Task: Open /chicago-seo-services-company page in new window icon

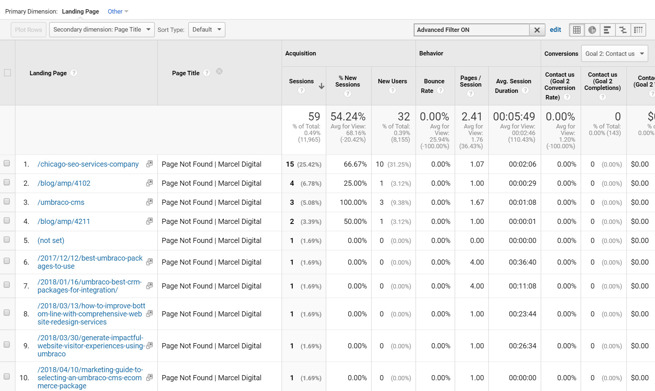Action: pyautogui.click(x=149, y=164)
